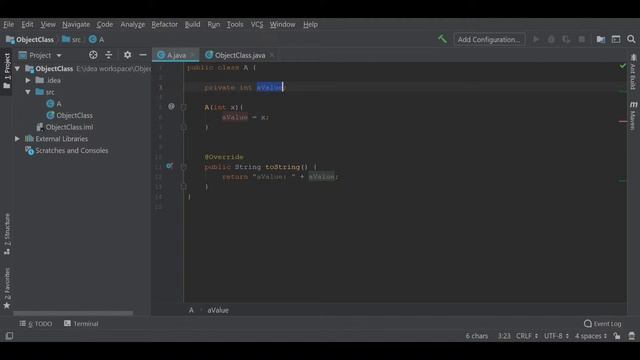Expand External Libraries node

coord(17,139)
